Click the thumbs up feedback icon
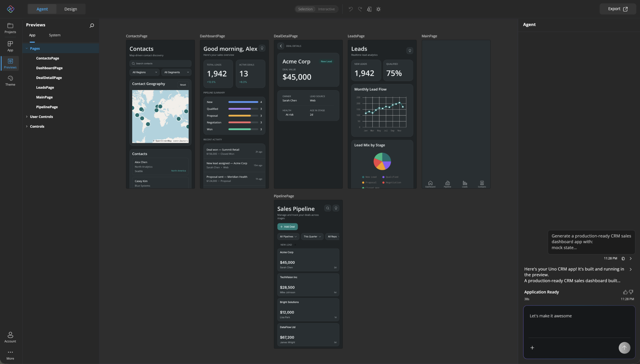640x364 pixels. pos(625,292)
